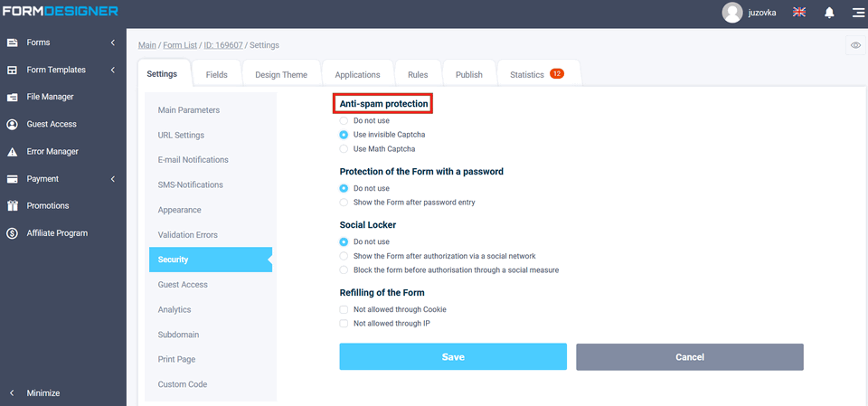Select the Use Math Captcha option
868x406 pixels.
click(344, 148)
